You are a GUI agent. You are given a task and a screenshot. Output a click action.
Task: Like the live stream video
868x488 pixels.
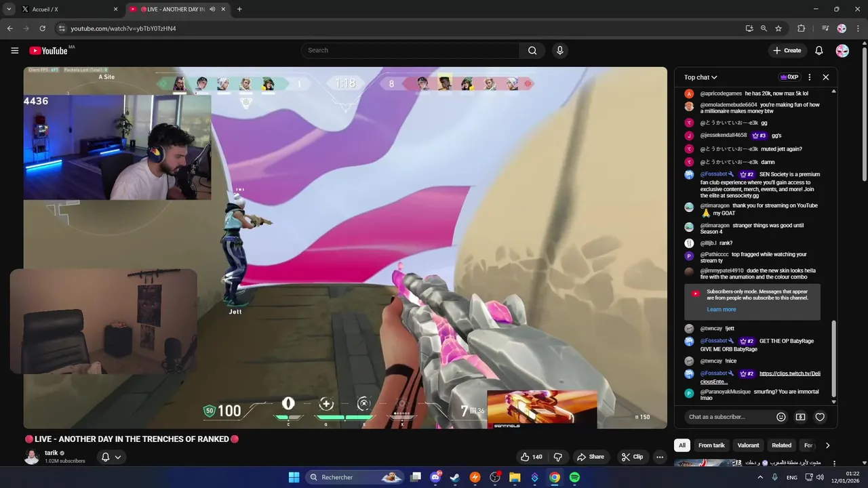[x=531, y=457]
